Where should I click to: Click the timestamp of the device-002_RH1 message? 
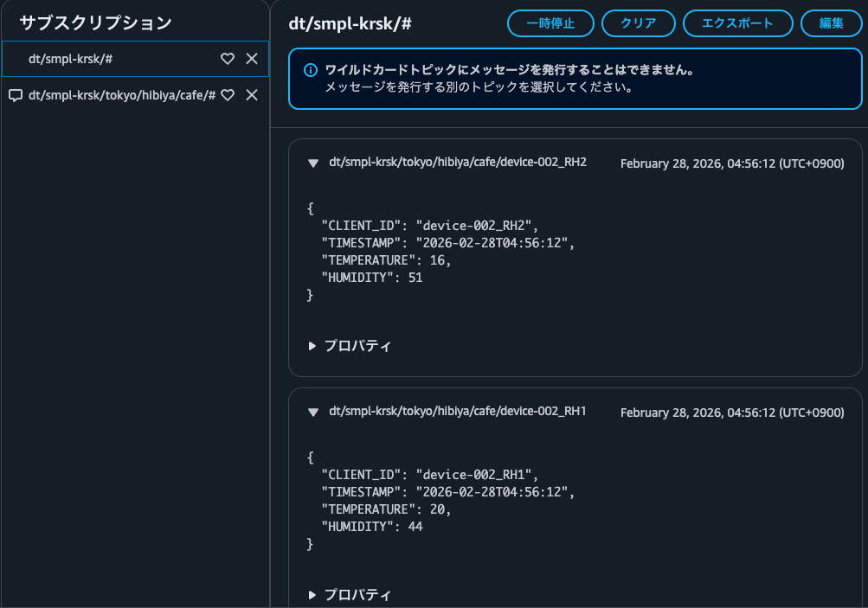coord(732,413)
